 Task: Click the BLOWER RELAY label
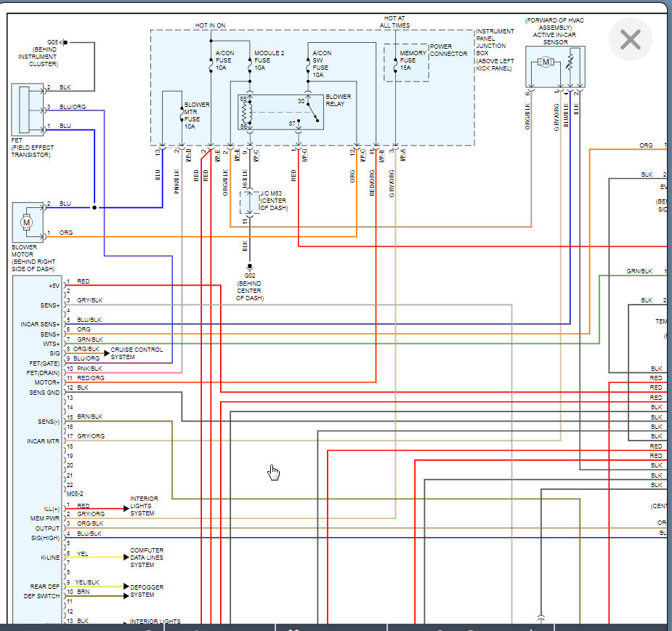pos(338,100)
